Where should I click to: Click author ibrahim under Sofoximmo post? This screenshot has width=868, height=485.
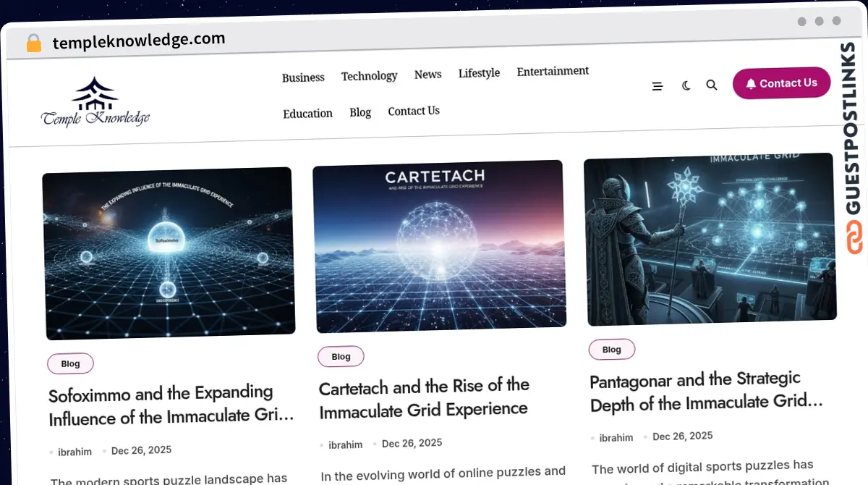coord(75,452)
